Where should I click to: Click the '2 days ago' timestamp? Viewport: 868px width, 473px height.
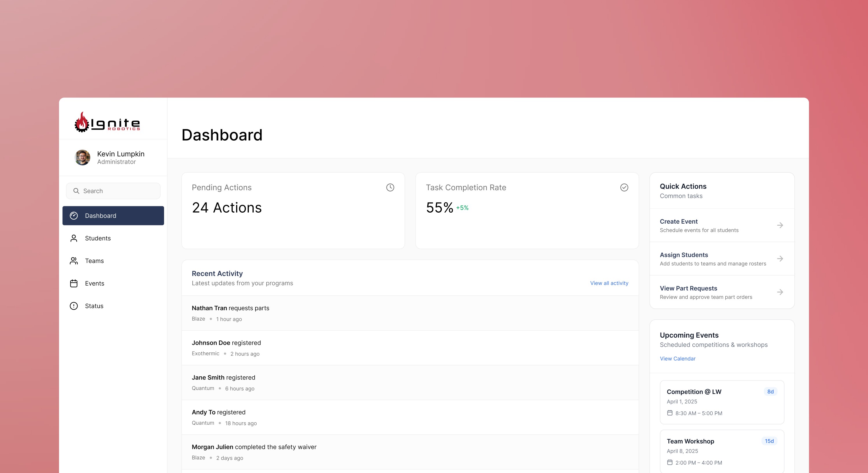click(x=230, y=458)
